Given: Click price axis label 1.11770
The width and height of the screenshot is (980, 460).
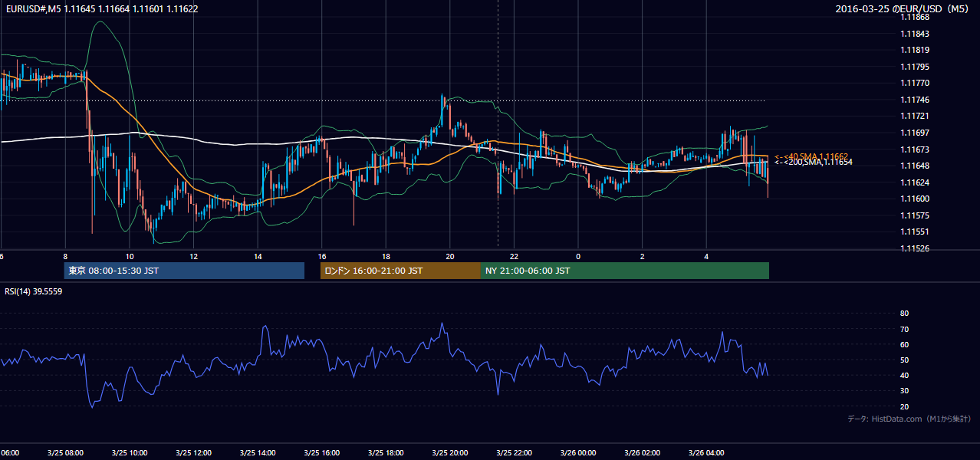Looking at the screenshot, I should [x=914, y=84].
